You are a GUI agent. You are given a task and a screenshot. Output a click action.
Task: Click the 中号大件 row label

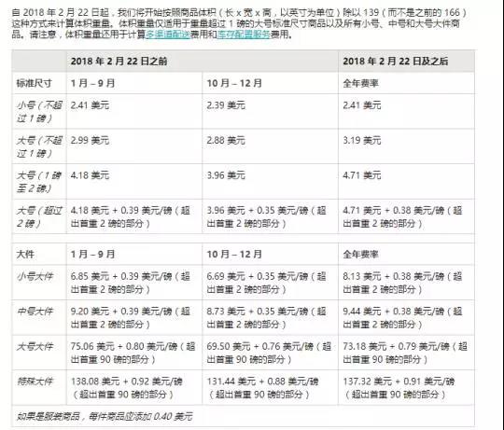click(x=35, y=312)
